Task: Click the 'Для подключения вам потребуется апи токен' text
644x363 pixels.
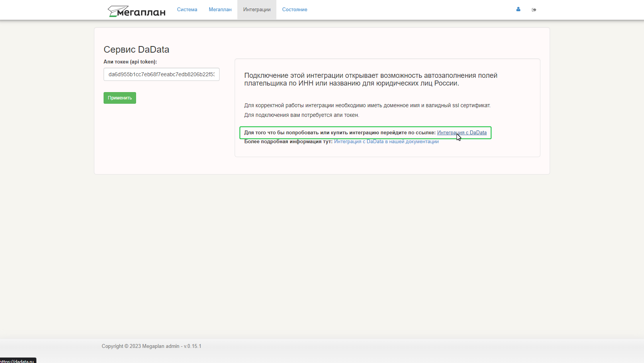Action: [x=302, y=115]
